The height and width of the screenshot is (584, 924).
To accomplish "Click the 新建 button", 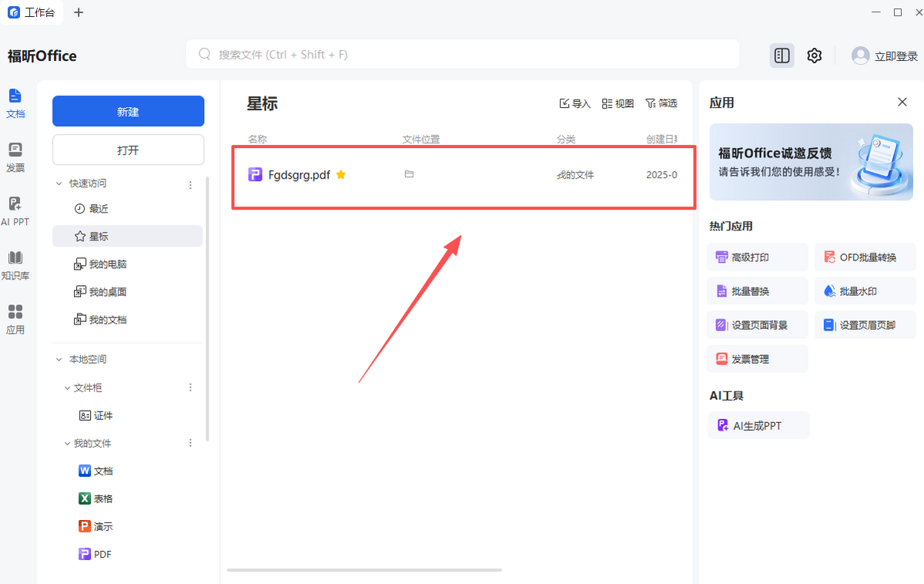I will [x=128, y=111].
